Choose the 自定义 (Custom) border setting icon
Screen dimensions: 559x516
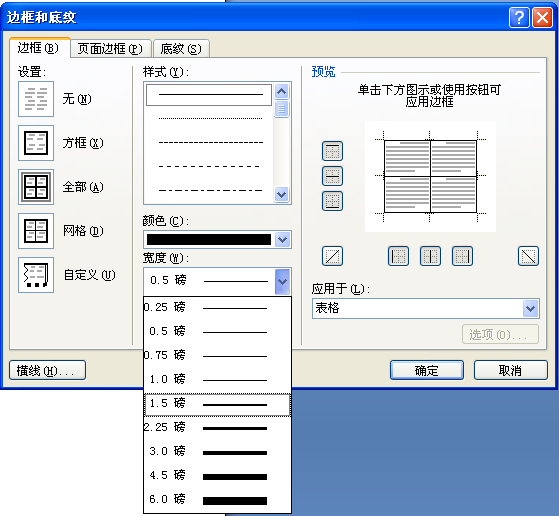click(36, 275)
